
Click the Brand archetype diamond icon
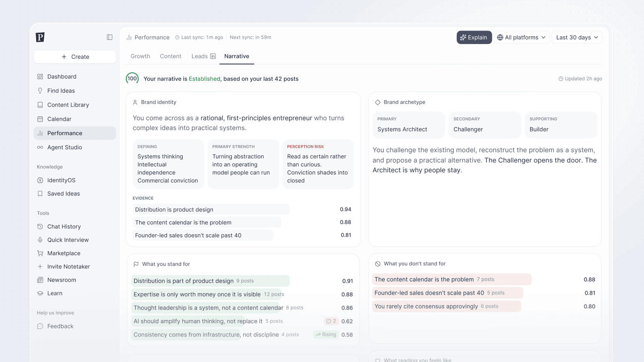point(378,103)
